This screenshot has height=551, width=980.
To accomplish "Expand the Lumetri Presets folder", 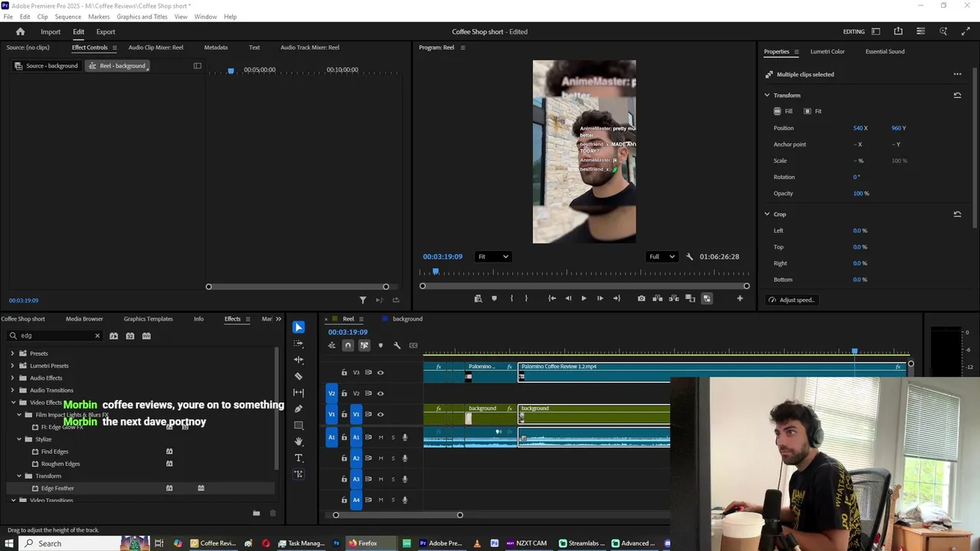I will click(12, 366).
